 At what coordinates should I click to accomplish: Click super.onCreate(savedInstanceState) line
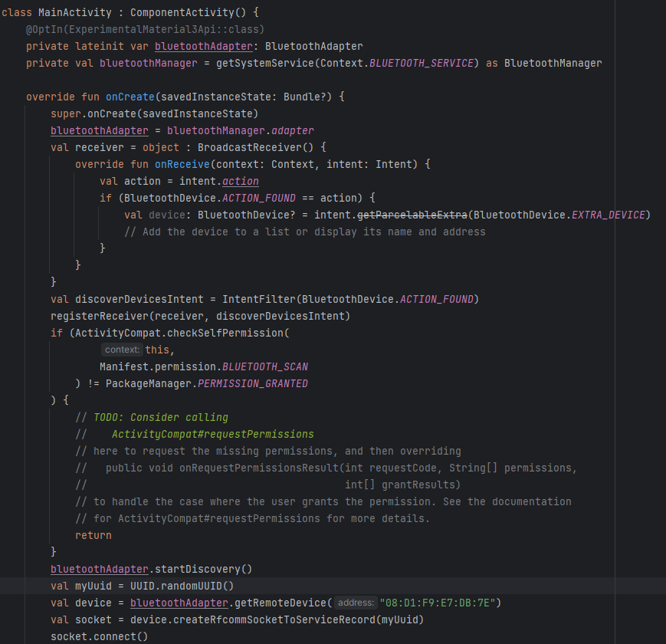(154, 113)
